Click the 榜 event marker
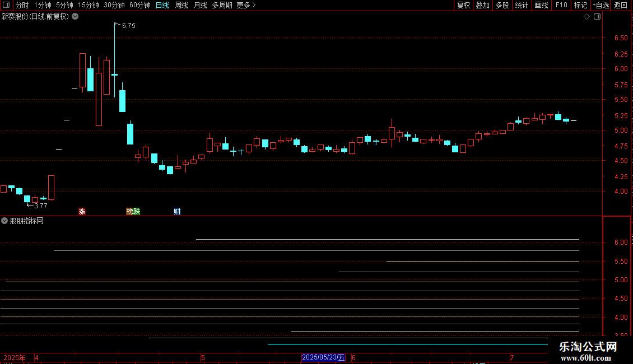Image resolution: width=633 pixels, height=364 pixels. 129,212
